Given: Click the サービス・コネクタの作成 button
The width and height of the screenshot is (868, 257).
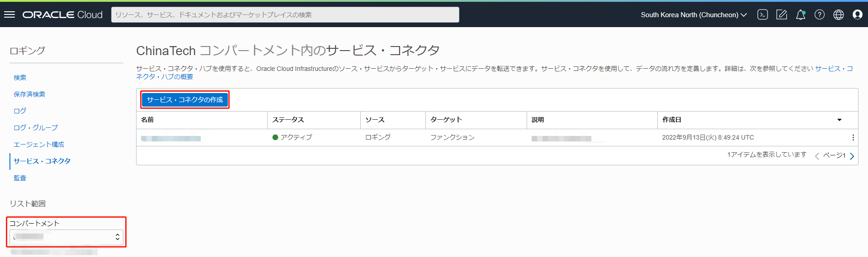Looking at the screenshot, I should (x=184, y=100).
